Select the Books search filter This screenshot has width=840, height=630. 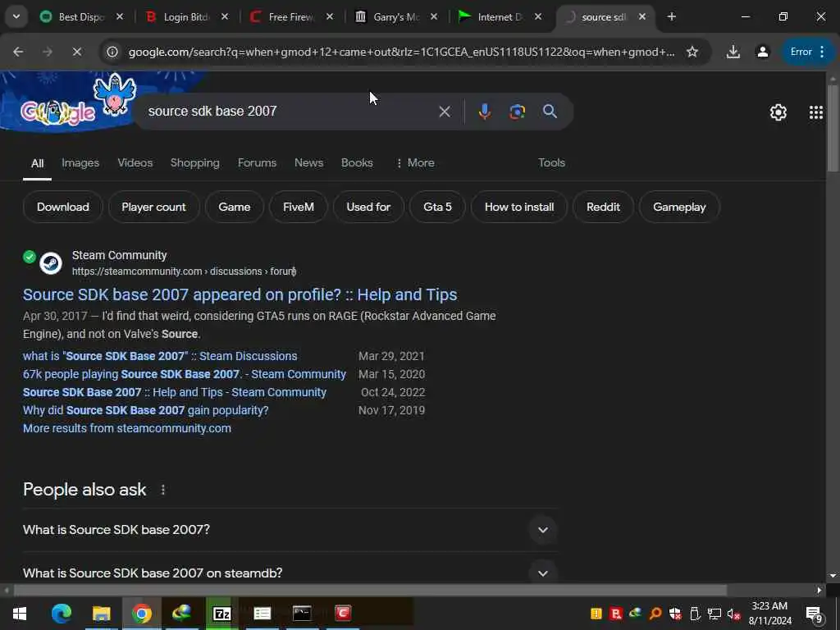tap(357, 163)
